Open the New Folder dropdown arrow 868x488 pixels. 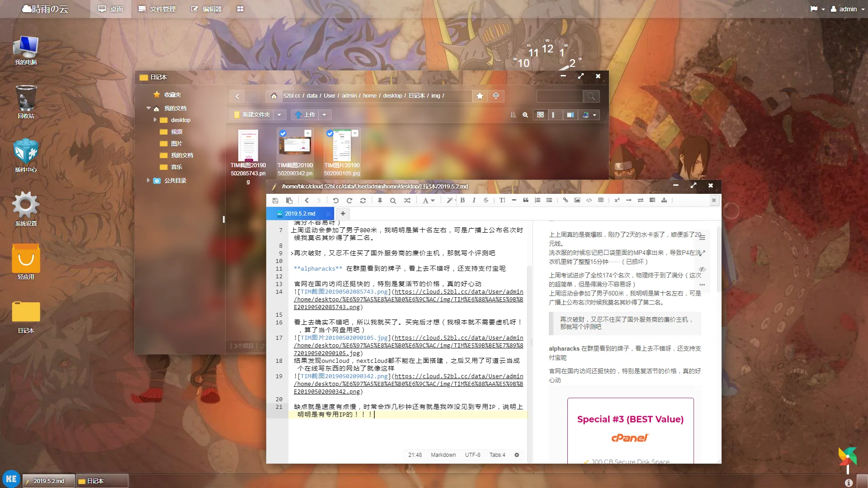279,115
